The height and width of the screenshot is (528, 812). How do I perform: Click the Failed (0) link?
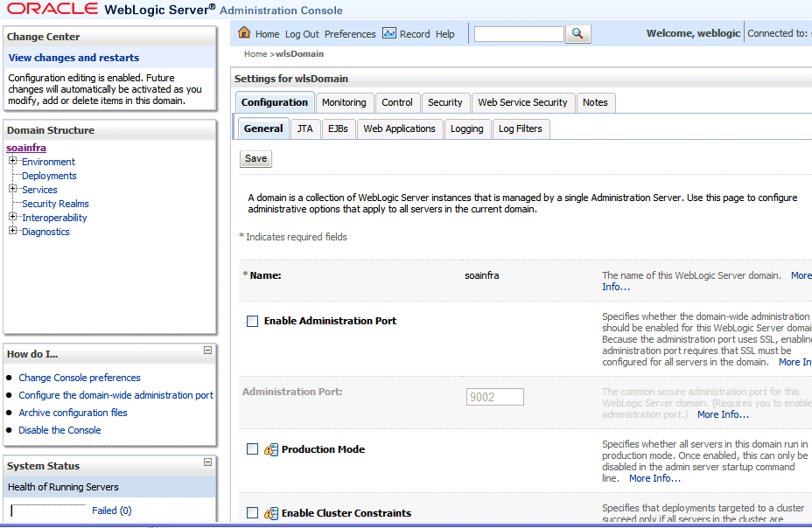(x=112, y=511)
